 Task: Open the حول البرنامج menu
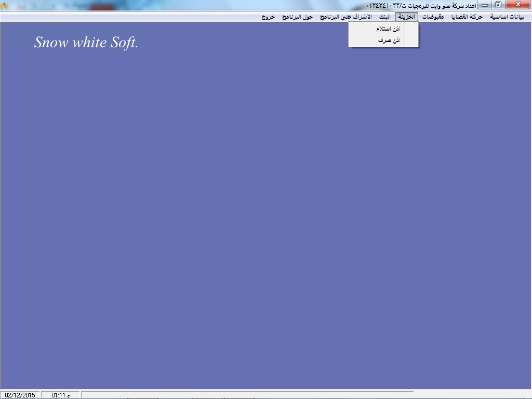click(297, 17)
